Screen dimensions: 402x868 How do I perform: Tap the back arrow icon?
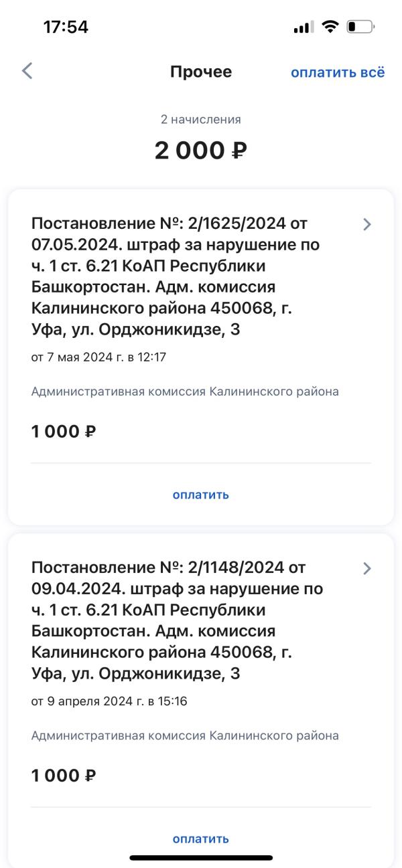pyautogui.click(x=27, y=71)
